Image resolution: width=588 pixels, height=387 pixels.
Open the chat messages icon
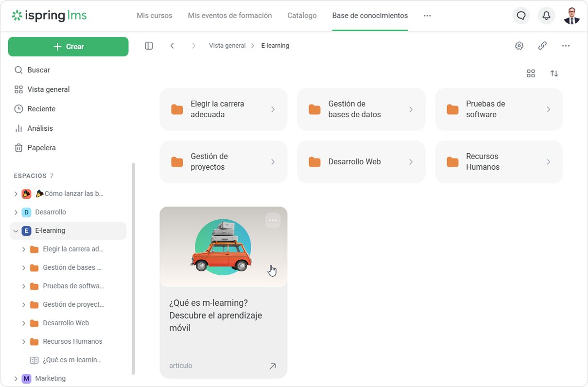click(521, 16)
